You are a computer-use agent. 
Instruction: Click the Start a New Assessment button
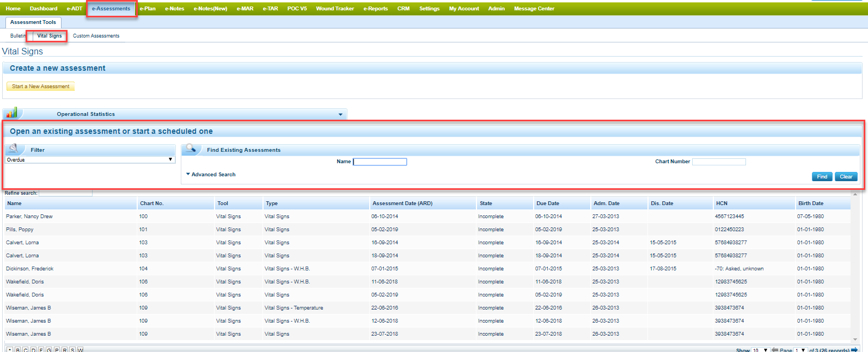coord(41,87)
